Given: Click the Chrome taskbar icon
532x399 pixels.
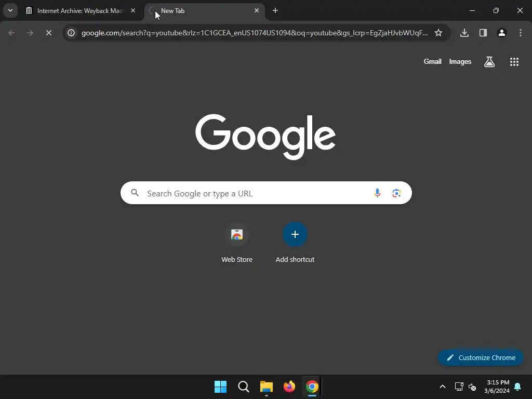Looking at the screenshot, I should pos(312,387).
